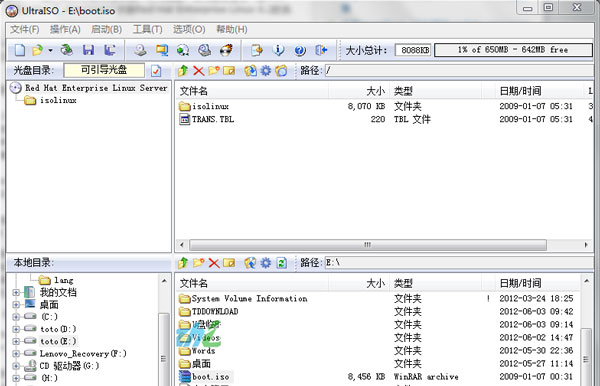Open the 操作(A) menu

(x=65, y=29)
